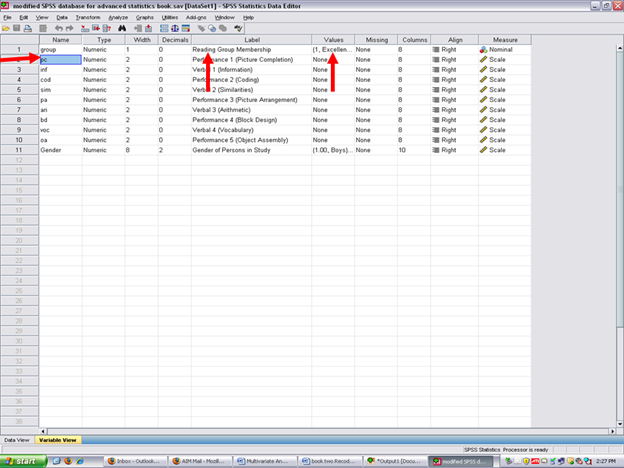Click the Save file toolbar icon
The height and width of the screenshot is (468, 624).
coord(18,28)
